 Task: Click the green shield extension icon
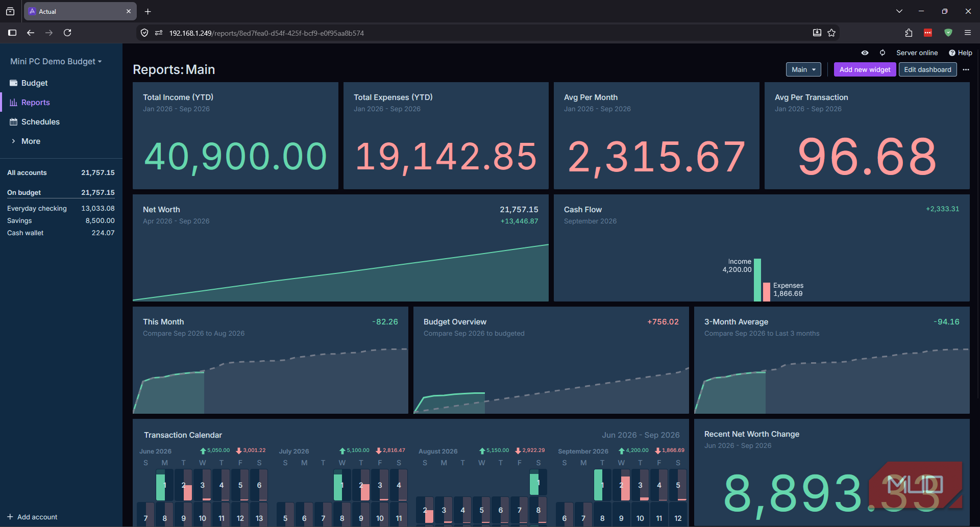pos(948,33)
